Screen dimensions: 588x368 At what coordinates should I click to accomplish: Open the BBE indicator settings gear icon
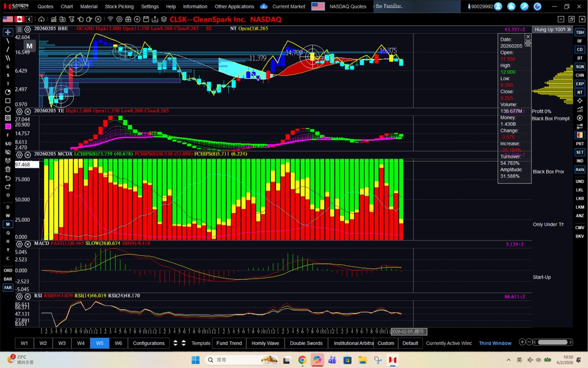[x=27, y=28]
